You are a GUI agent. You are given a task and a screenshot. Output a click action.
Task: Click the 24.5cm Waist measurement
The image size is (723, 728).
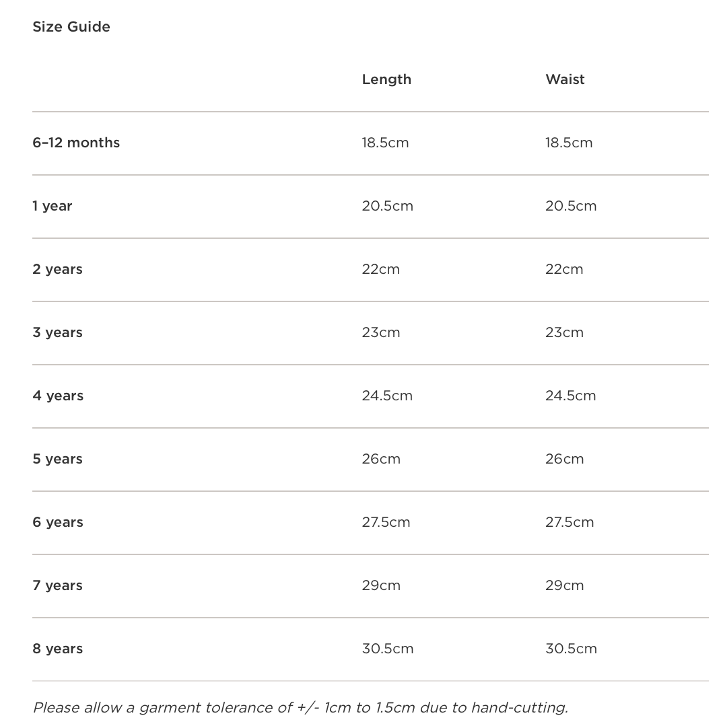(x=570, y=396)
